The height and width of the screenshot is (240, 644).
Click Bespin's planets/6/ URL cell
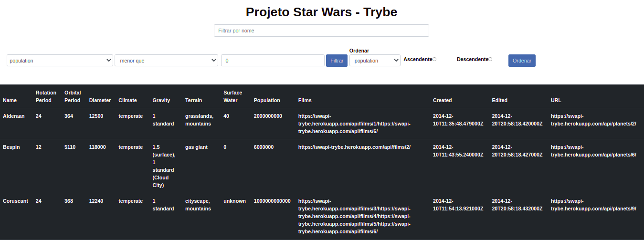coord(593,151)
